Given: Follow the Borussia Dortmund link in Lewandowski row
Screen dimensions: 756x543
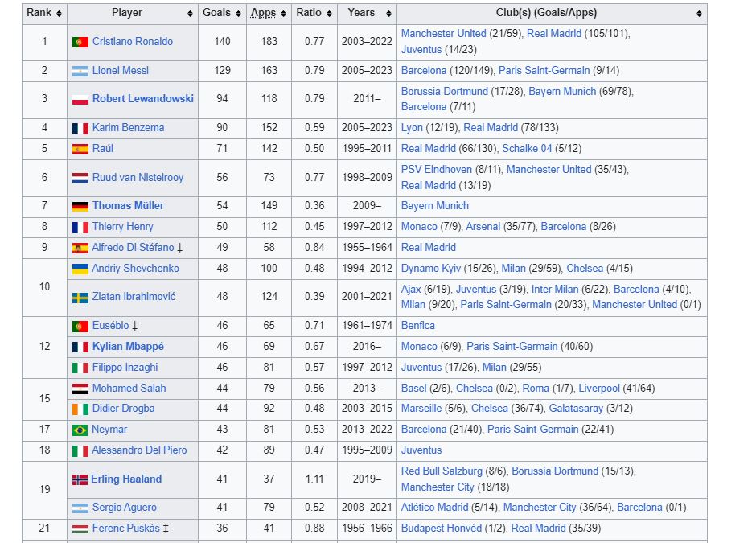Looking at the screenshot, I should (445, 91).
